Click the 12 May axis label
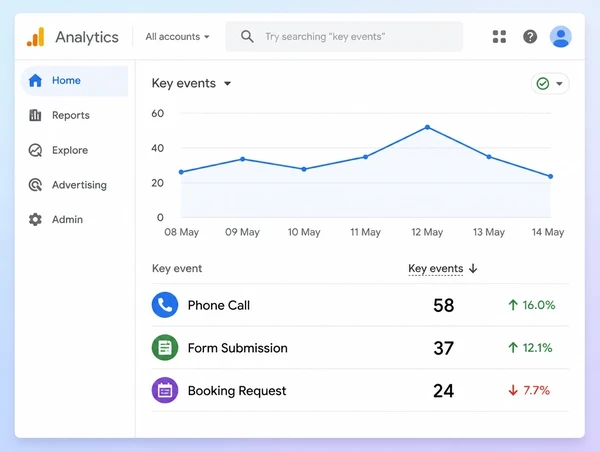The image size is (600, 452). (x=427, y=232)
